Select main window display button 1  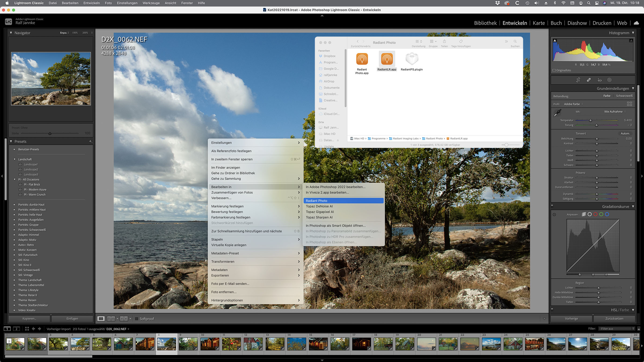(7, 329)
